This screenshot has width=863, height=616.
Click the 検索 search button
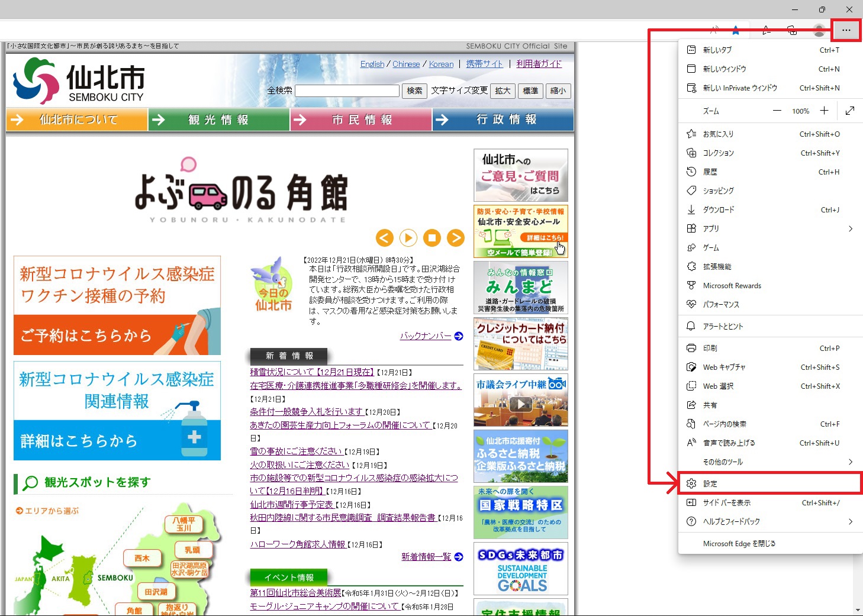coord(414,91)
